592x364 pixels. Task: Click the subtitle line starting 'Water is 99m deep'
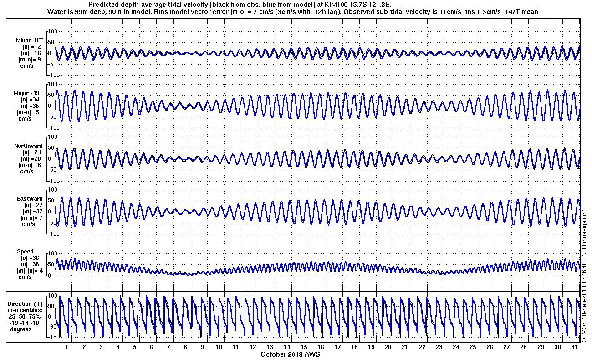click(292, 12)
